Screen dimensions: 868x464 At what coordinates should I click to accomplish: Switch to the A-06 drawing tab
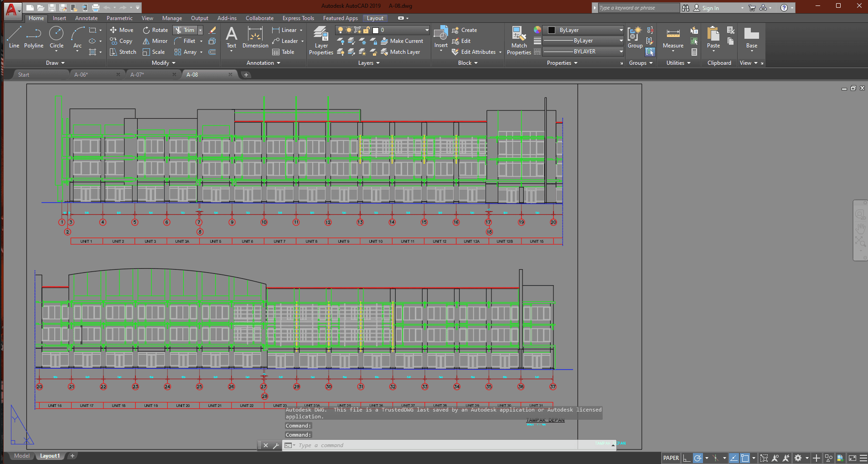[81, 75]
